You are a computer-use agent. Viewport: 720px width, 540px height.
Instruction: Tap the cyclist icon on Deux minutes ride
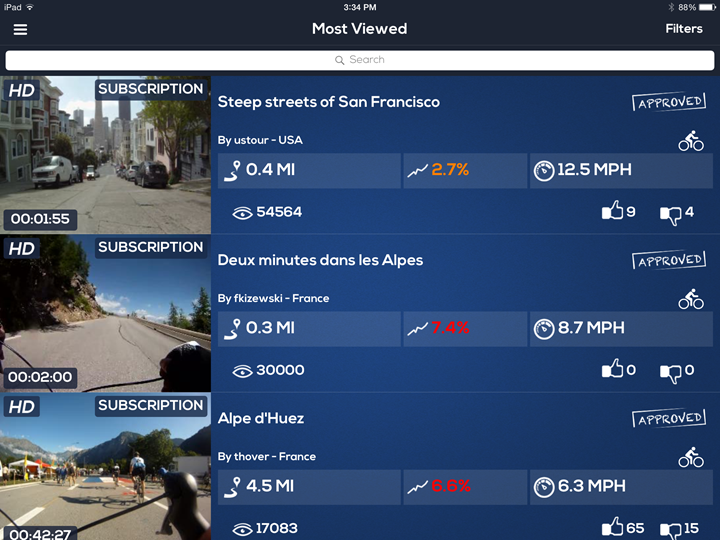click(x=691, y=299)
